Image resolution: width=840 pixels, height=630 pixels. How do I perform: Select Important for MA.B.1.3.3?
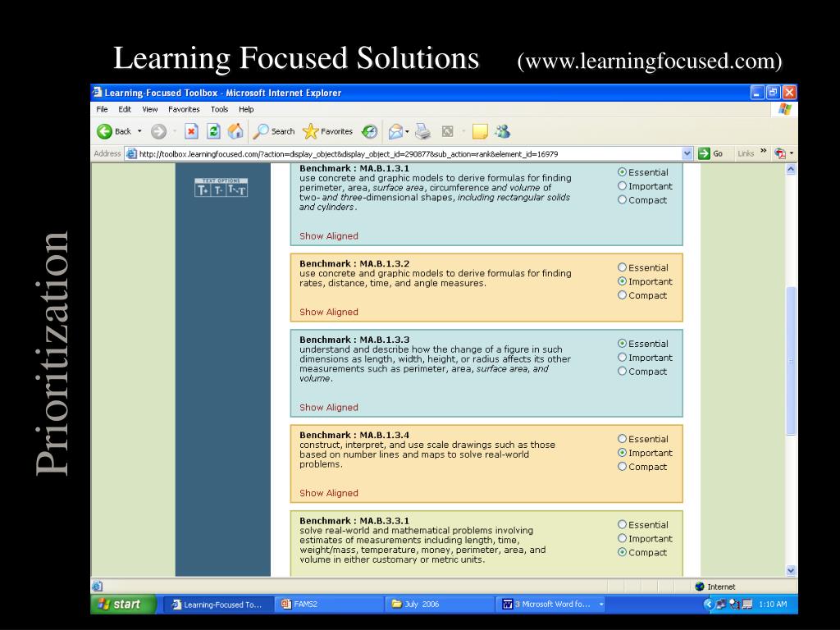pos(622,358)
